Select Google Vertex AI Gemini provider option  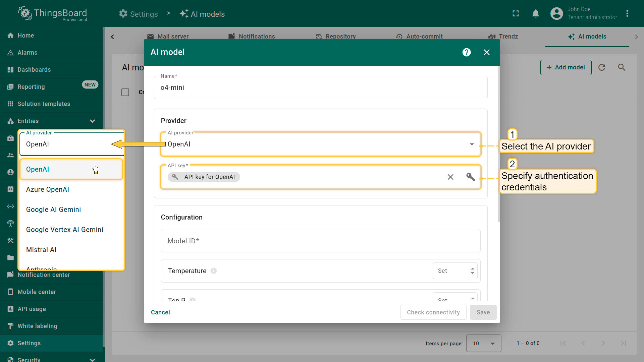pyautogui.click(x=71, y=230)
